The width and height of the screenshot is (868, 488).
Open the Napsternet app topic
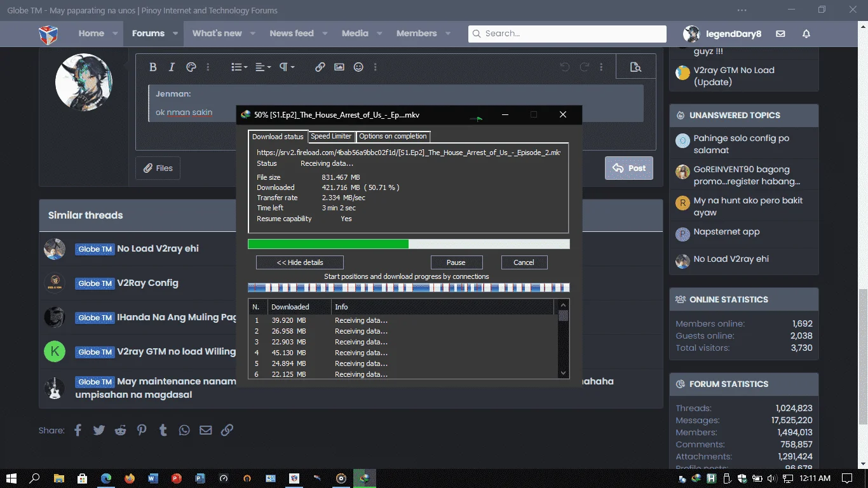click(x=726, y=232)
